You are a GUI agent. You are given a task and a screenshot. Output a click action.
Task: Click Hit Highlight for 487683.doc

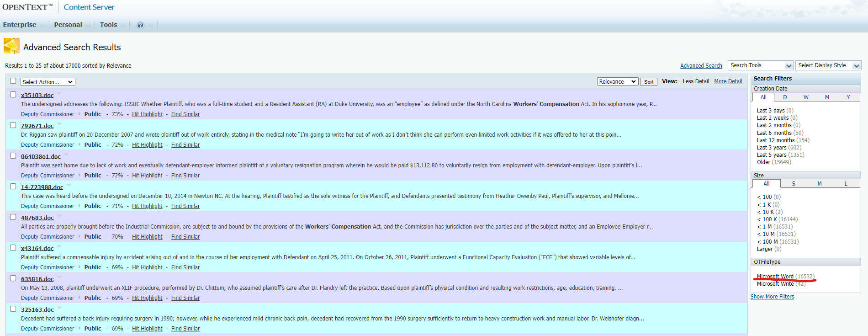(147, 237)
